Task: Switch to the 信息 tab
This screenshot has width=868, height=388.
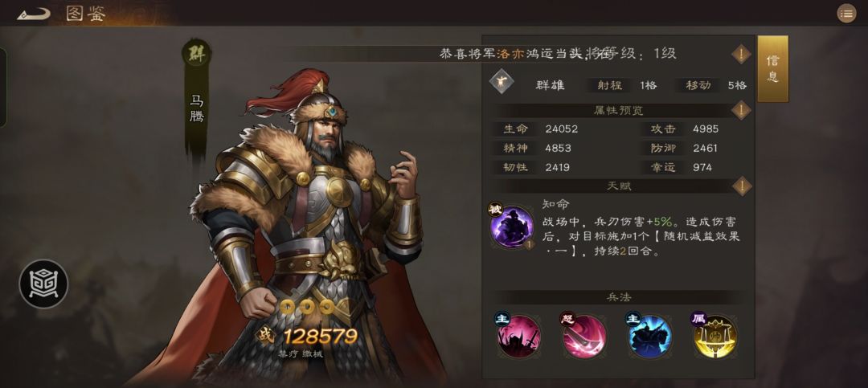Action: pyautogui.click(x=773, y=68)
